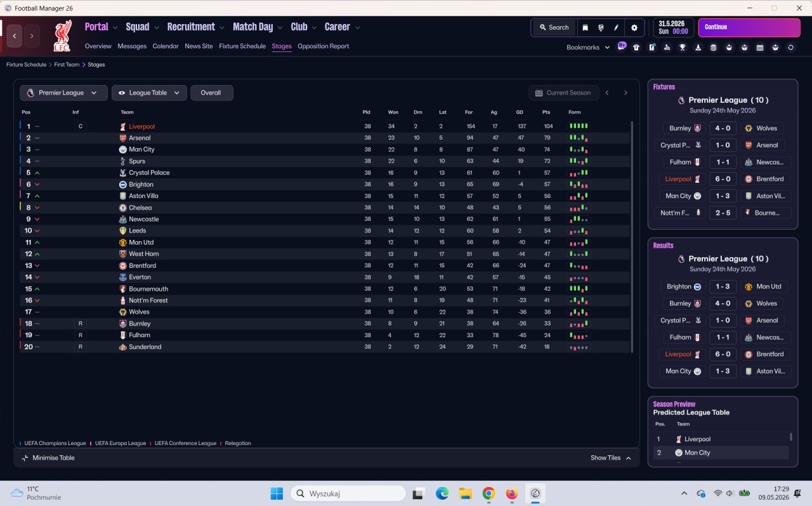Go to previous season with left arrow
The height and width of the screenshot is (506, 812).
pos(607,93)
